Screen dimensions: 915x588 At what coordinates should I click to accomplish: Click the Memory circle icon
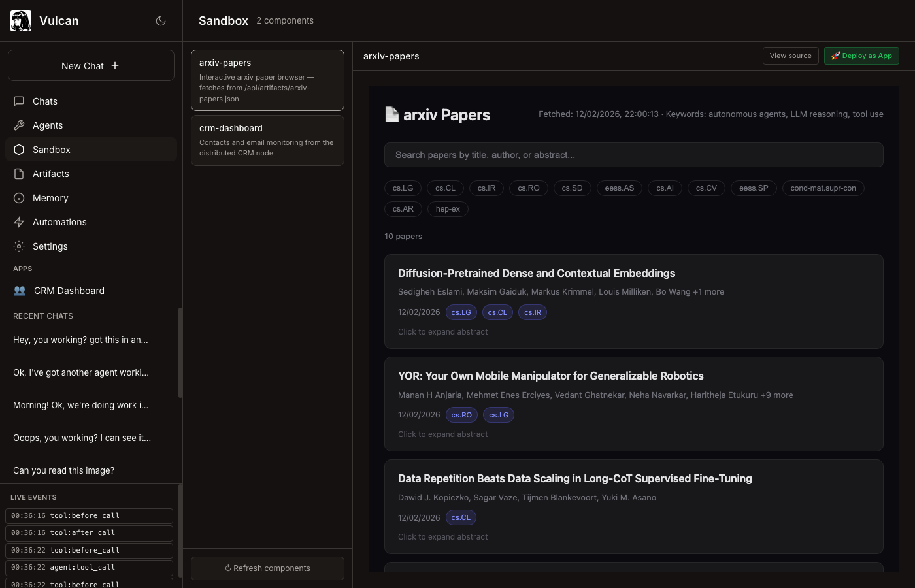point(19,198)
